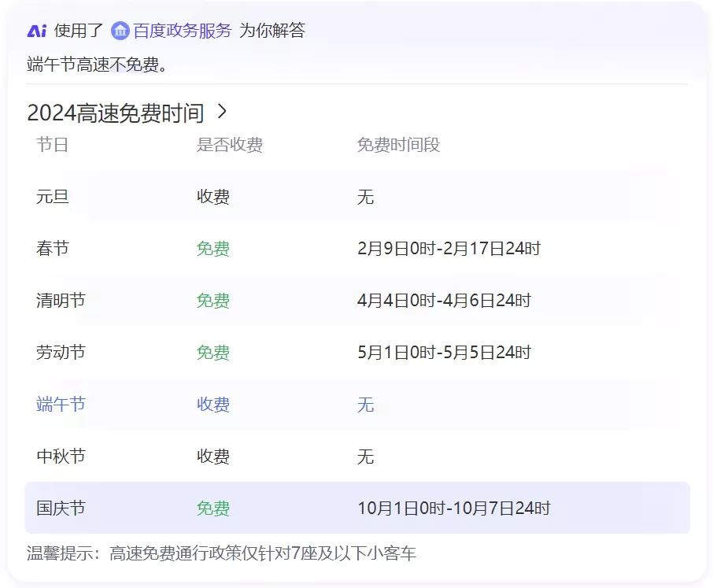713x588 pixels.
Task: Click the 百度政务服务 building icon
Action: point(120,31)
